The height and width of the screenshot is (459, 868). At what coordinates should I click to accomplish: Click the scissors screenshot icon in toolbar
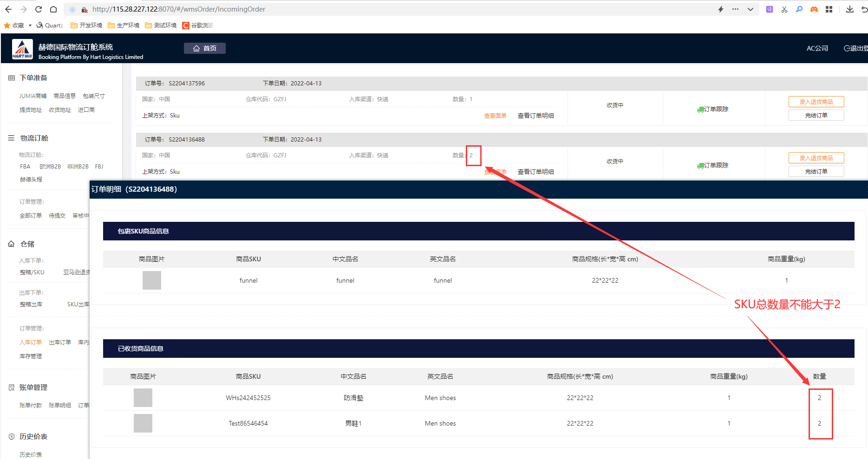click(x=784, y=9)
